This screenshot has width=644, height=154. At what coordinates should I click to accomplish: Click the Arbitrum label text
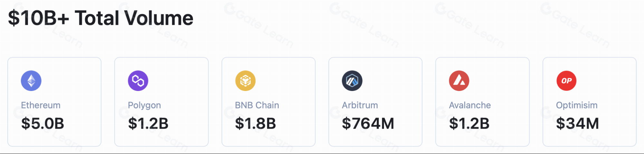[x=360, y=105]
